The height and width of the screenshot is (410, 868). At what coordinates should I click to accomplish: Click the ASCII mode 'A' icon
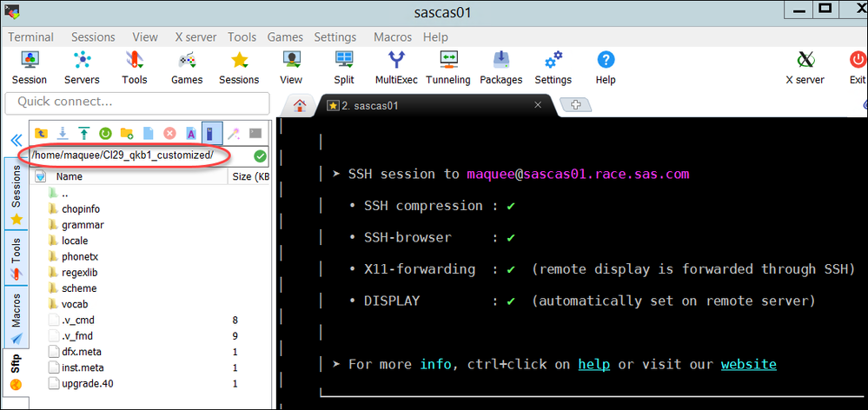191,134
